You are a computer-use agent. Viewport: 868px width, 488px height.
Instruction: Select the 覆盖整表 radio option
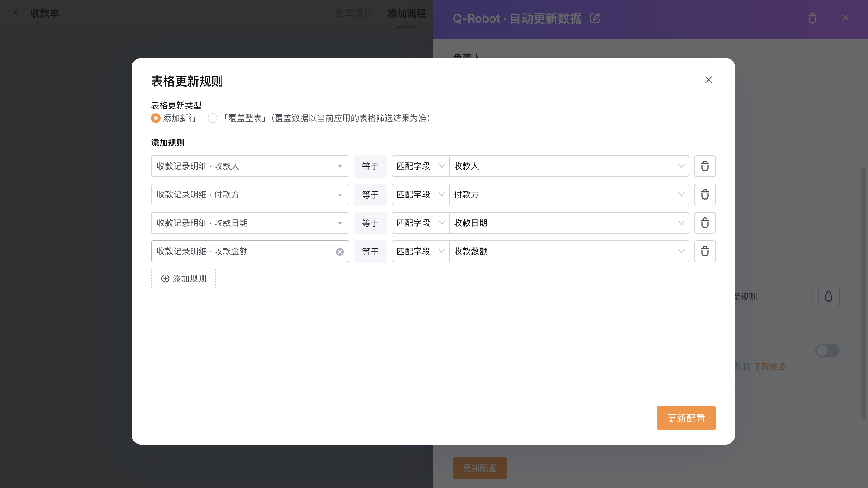[212, 118]
